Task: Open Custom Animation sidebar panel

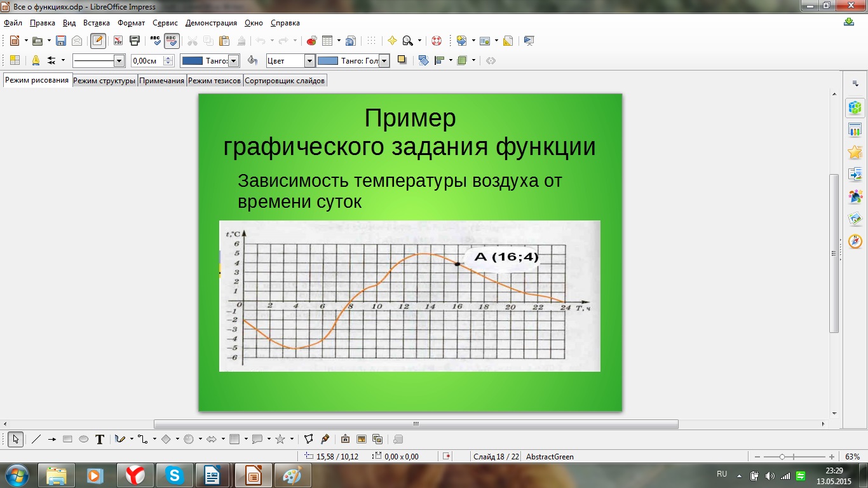Action: pos(855,152)
